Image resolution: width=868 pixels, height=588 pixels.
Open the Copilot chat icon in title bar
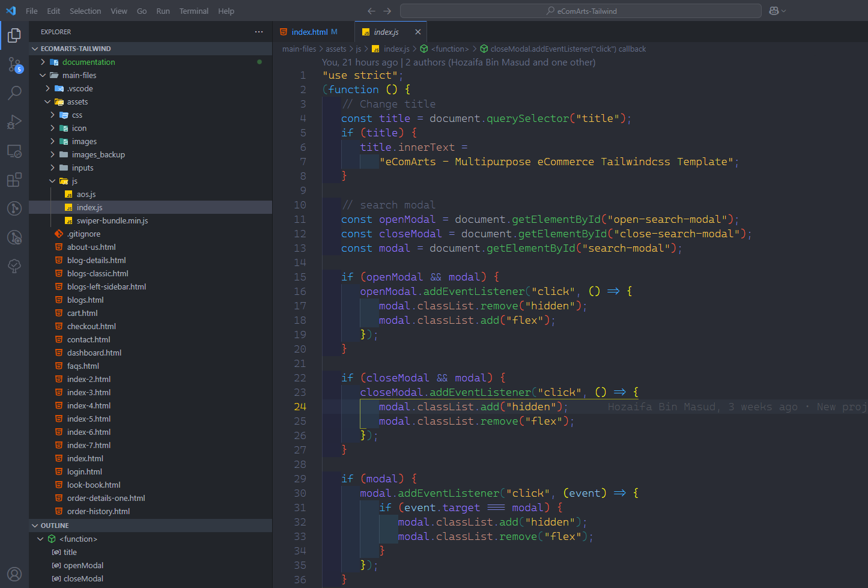point(774,11)
